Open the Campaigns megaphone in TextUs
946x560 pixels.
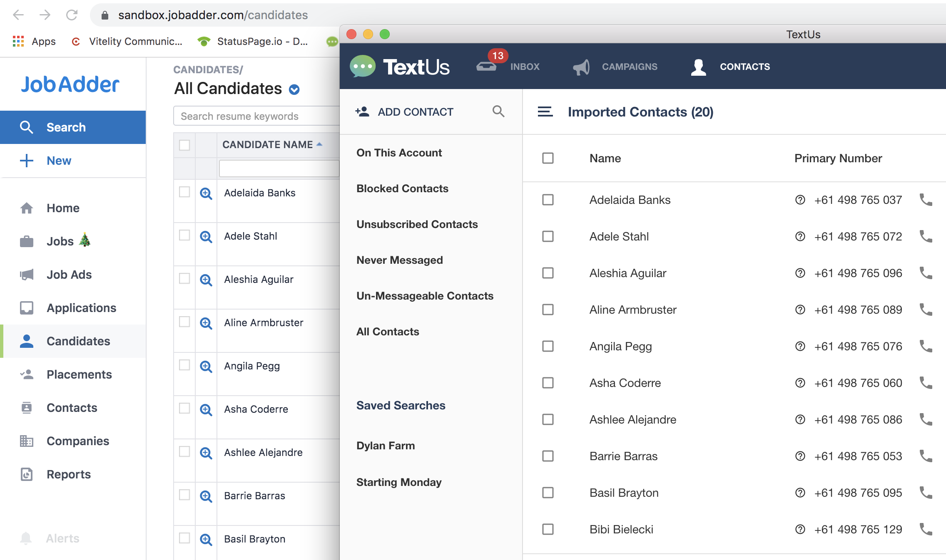[x=581, y=67]
